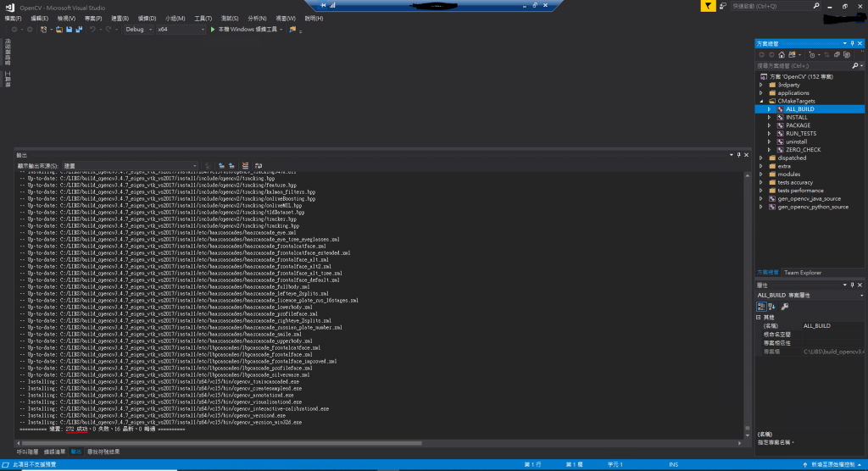The height and width of the screenshot is (471, 868).
Task: Open the 檢視(V) View menu
Action: click(66, 19)
